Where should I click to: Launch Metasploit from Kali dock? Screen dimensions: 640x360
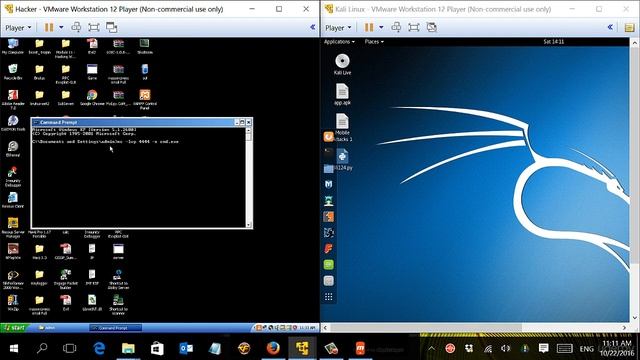point(329,184)
